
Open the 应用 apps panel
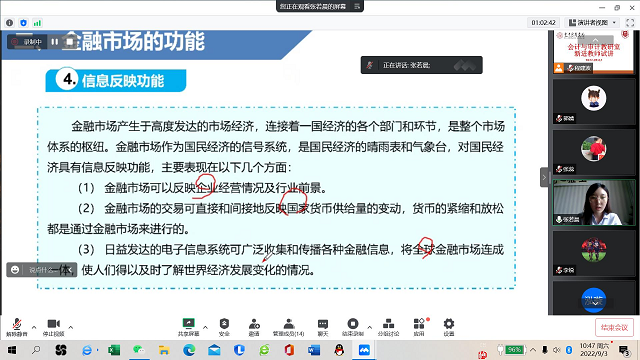click(419, 327)
